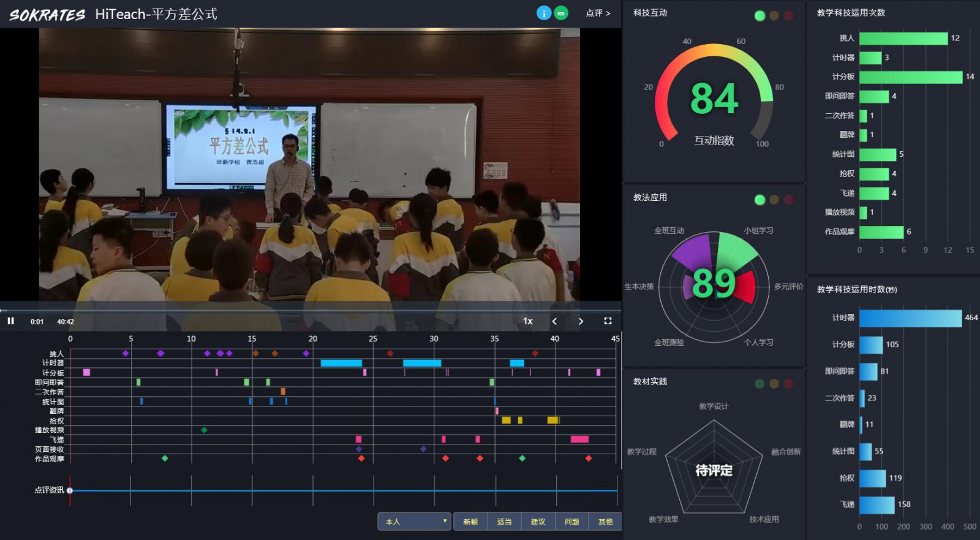Click the blue info icon

click(x=543, y=13)
